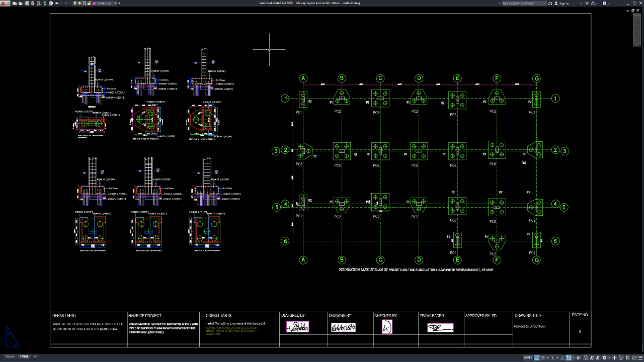Click the PAPER space status button
Viewport: 644px width, 362px height.
coord(528,358)
